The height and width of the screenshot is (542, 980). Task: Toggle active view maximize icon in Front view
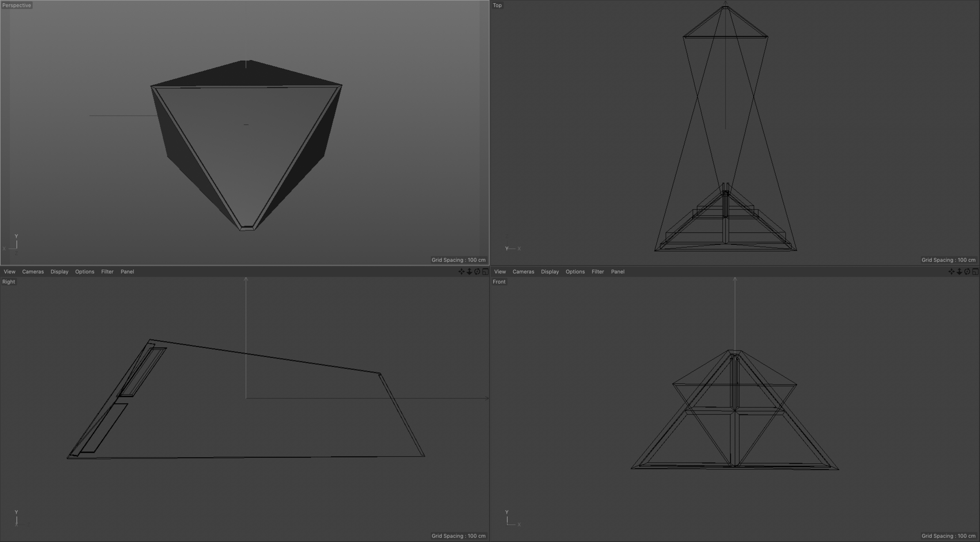coord(975,272)
